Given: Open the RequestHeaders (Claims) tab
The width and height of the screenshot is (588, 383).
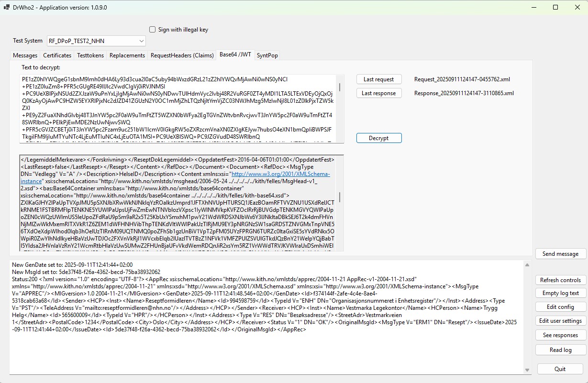Looking at the screenshot, I should pos(182,55).
